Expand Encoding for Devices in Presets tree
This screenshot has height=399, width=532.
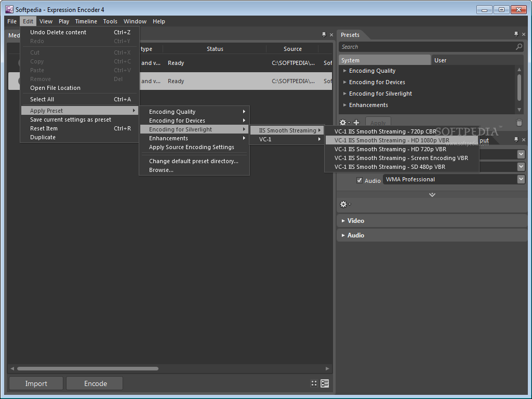tap(345, 82)
